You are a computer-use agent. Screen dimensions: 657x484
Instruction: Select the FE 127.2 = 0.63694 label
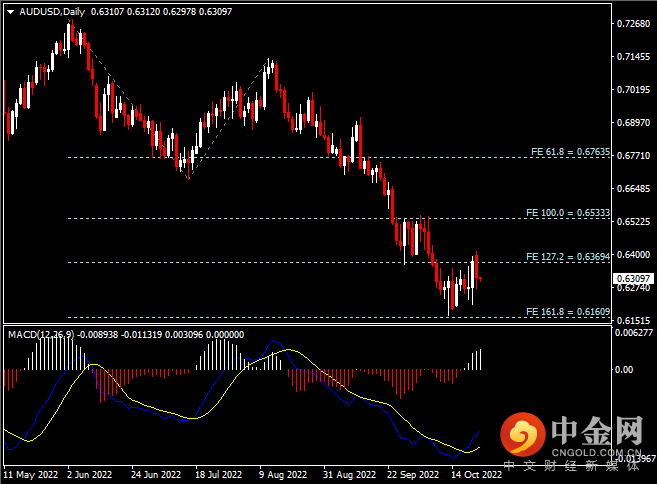[x=568, y=256]
